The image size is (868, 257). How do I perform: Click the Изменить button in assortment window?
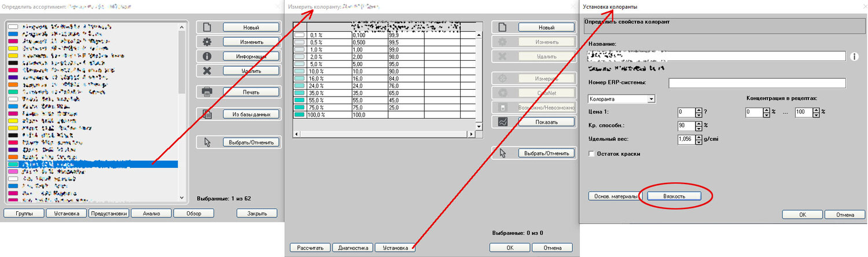[251, 42]
